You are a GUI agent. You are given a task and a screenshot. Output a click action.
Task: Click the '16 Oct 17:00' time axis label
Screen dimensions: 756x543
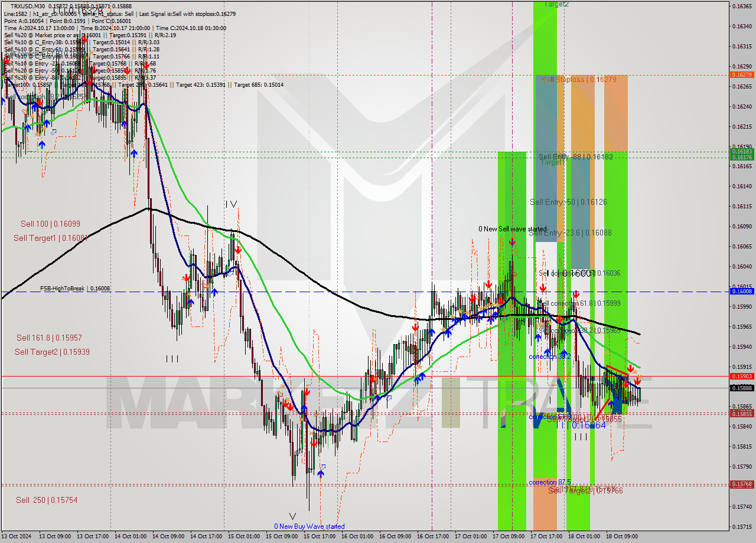point(433,537)
